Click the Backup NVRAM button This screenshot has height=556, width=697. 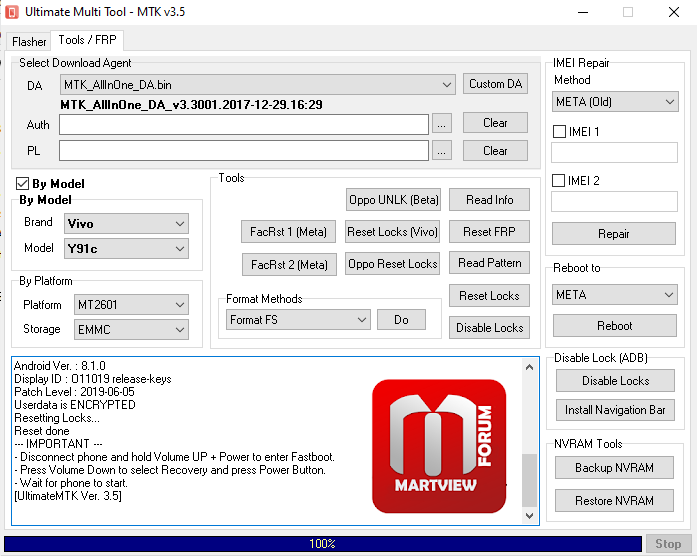[x=614, y=468]
